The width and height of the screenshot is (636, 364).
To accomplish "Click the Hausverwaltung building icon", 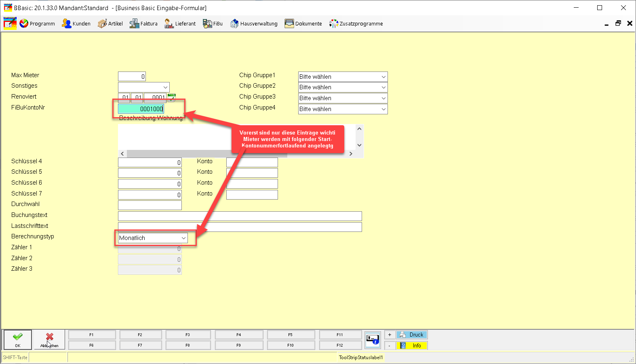I will coord(234,23).
